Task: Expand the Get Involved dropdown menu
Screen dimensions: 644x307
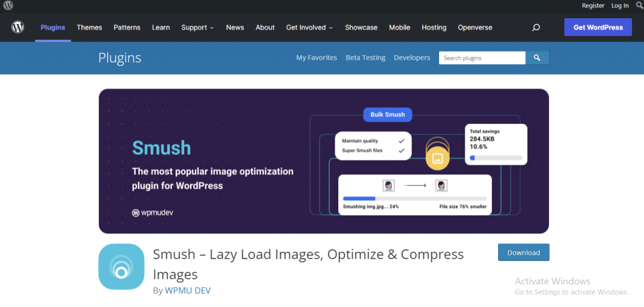Action: (309, 28)
